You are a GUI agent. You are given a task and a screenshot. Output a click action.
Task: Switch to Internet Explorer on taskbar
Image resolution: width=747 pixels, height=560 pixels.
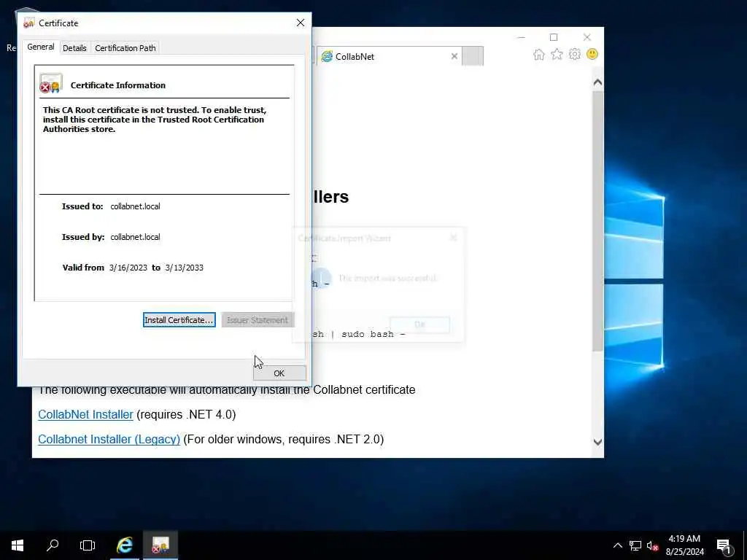click(125, 545)
